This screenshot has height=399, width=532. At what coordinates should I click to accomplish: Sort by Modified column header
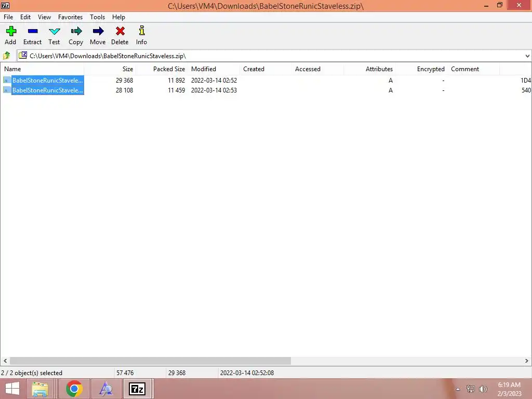[214, 69]
